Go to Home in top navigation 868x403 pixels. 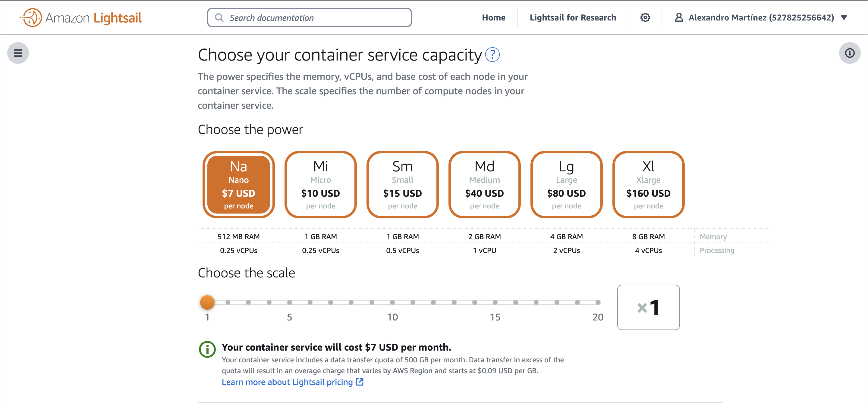click(x=493, y=17)
